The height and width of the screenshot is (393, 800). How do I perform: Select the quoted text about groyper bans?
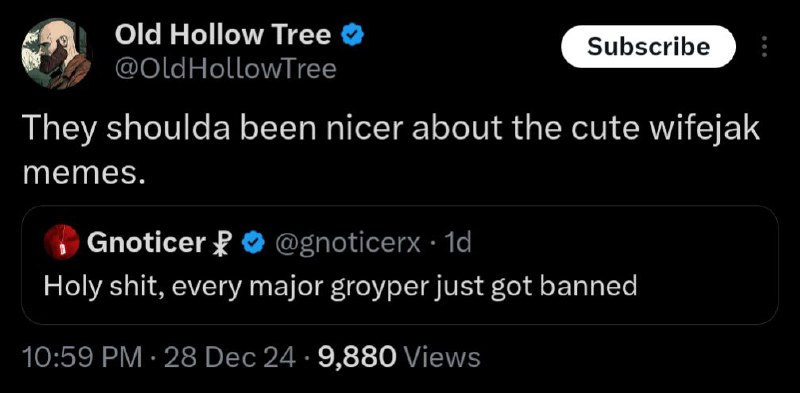[x=340, y=286]
